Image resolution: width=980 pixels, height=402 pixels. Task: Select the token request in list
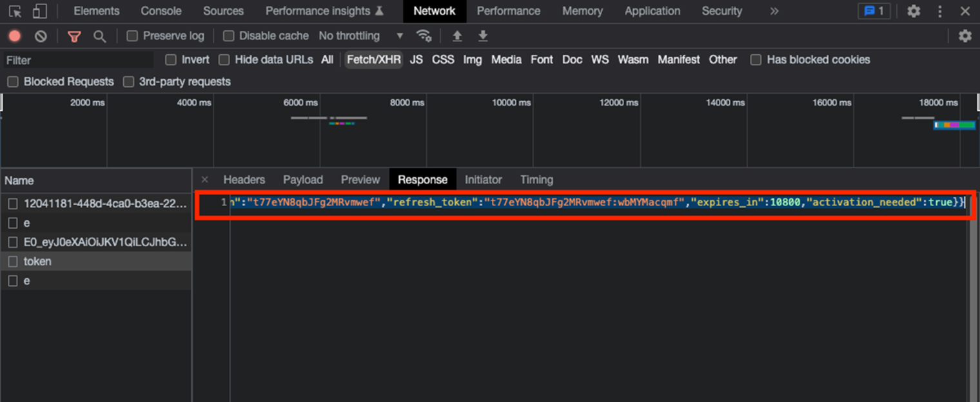[x=37, y=262]
